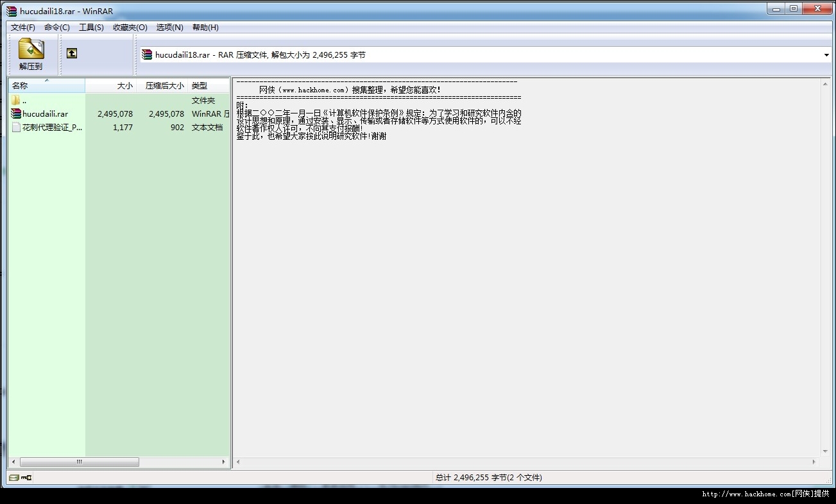Image resolution: width=836 pixels, height=504 pixels.
Task: Click comment pane vertical scroll up arrow
Action: pyautogui.click(x=825, y=83)
